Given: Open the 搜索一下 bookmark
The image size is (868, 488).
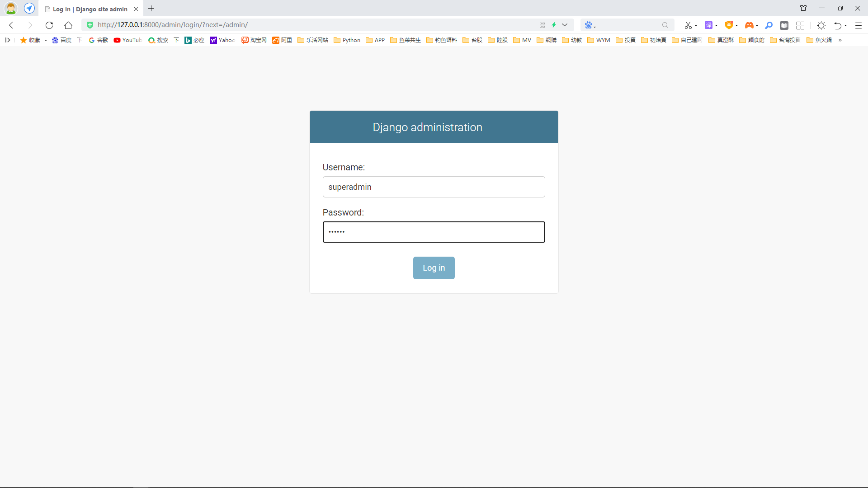Looking at the screenshot, I should [164, 40].
